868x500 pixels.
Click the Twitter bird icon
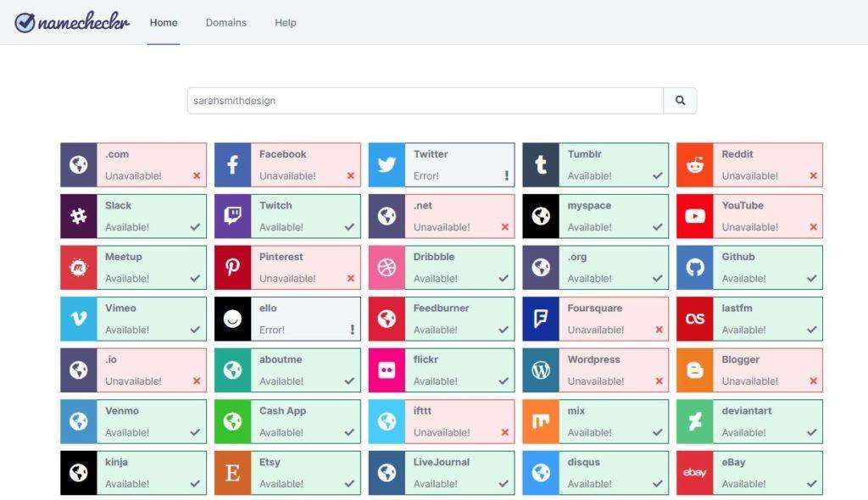(x=387, y=164)
